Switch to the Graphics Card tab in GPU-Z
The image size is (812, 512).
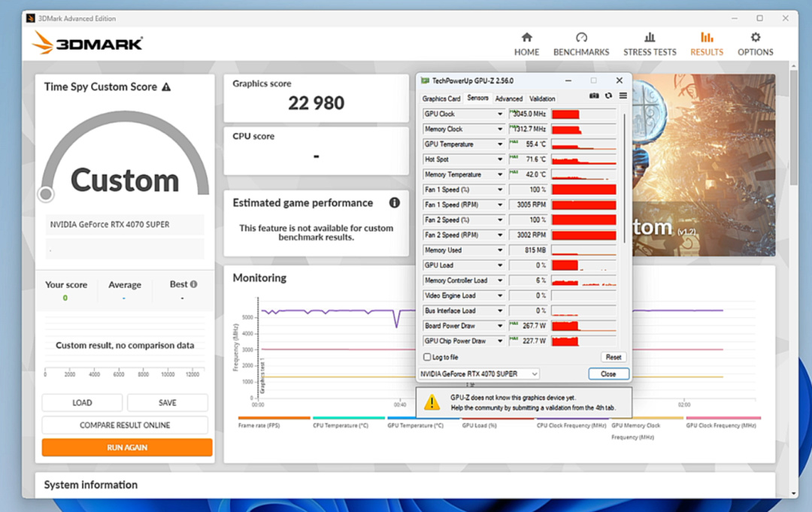[x=441, y=98]
